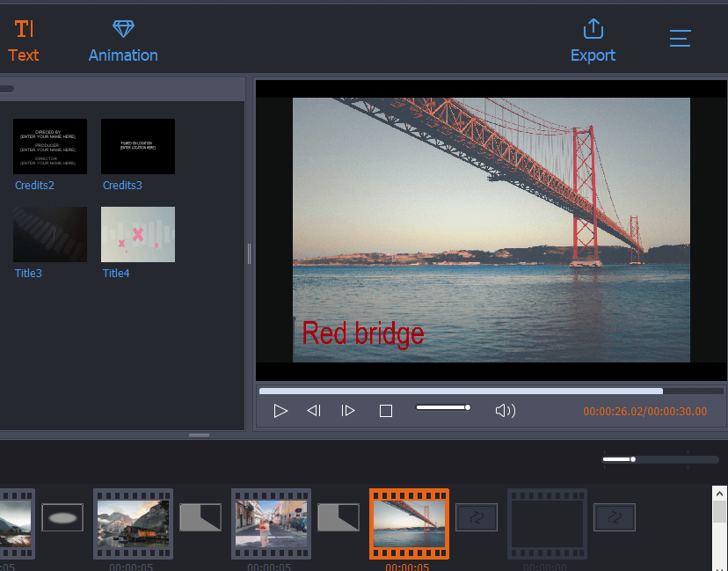Click the Export button

pos(592,39)
